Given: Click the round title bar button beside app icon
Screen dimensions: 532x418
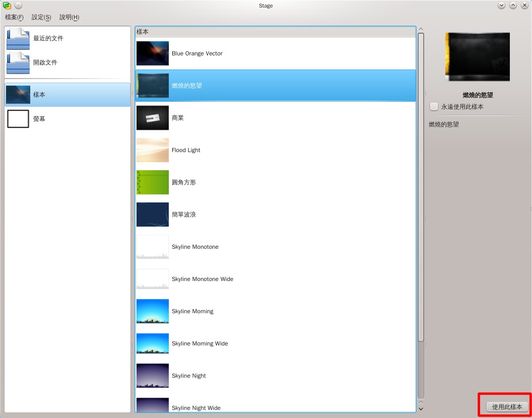Looking at the screenshot, I should coord(18,6).
